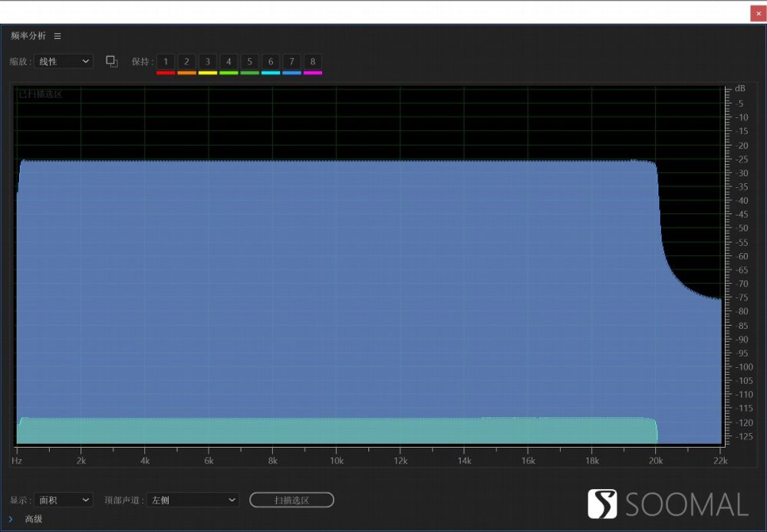The height and width of the screenshot is (532, 767).
Task: Toggle hold button 6
Action: click(271, 61)
